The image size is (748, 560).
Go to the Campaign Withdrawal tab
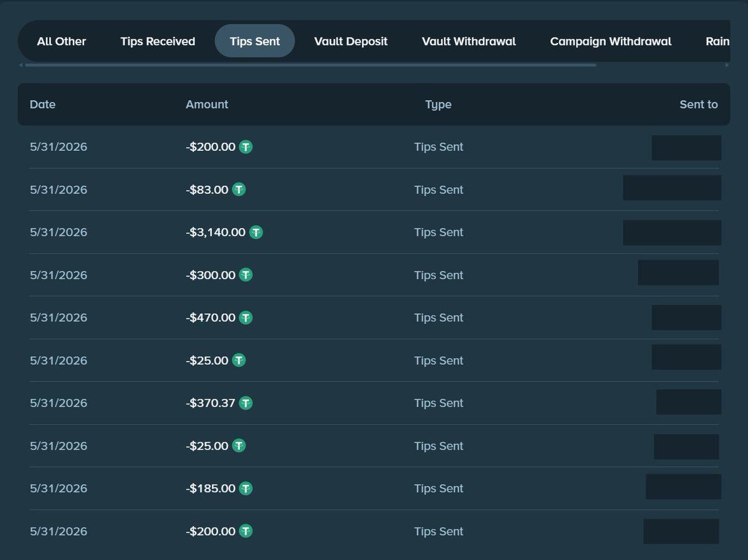pyautogui.click(x=611, y=41)
